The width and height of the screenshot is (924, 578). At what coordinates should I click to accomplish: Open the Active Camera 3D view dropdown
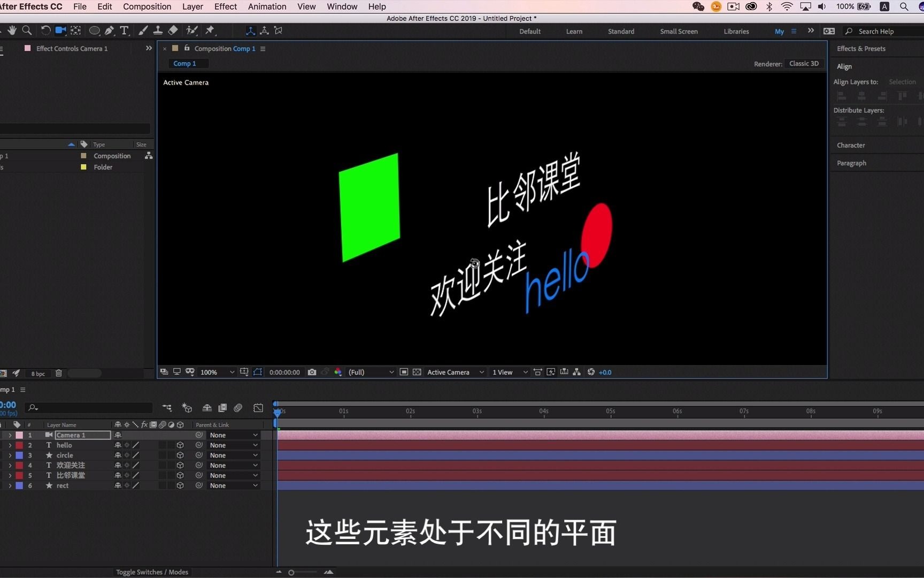click(456, 372)
